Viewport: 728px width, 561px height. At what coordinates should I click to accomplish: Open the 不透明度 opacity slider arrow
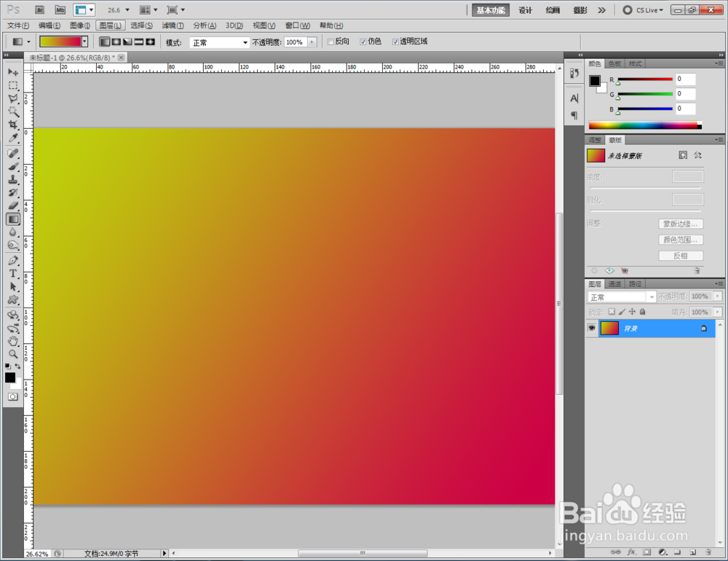click(312, 42)
